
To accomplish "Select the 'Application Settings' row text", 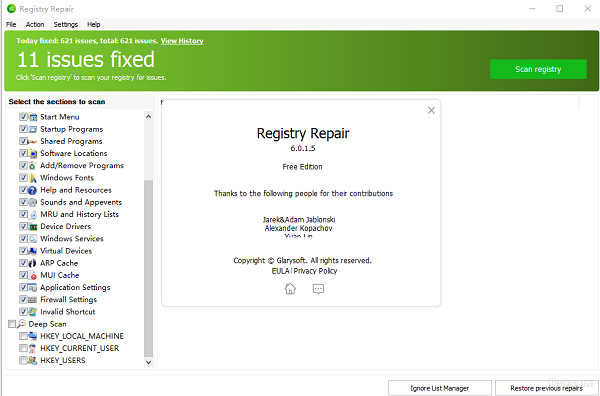I will pyautogui.click(x=75, y=287).
